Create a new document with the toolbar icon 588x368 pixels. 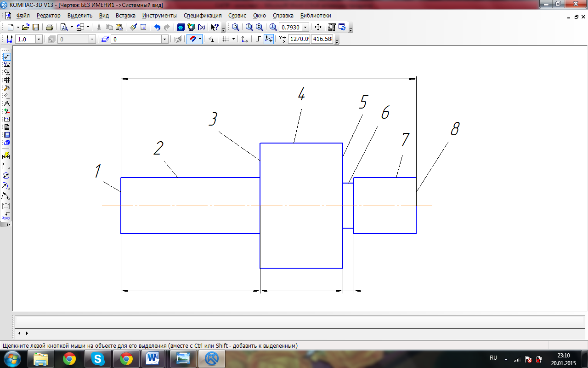11,27
